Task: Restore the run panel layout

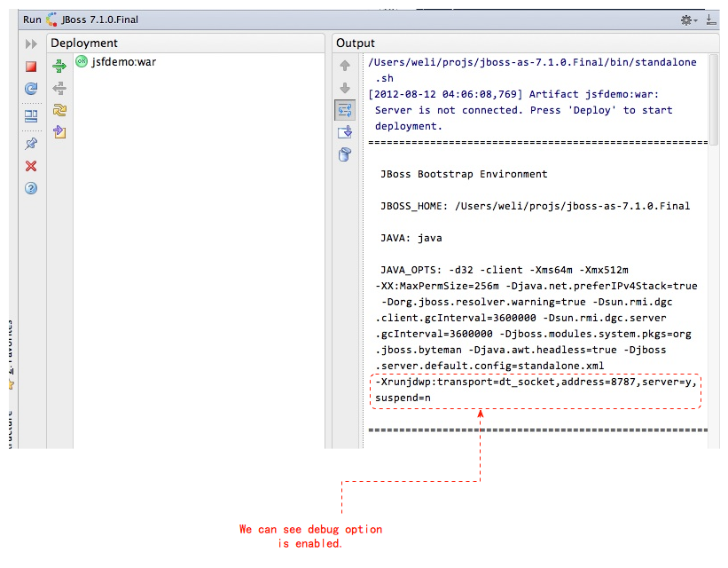Action: (31, 115)
